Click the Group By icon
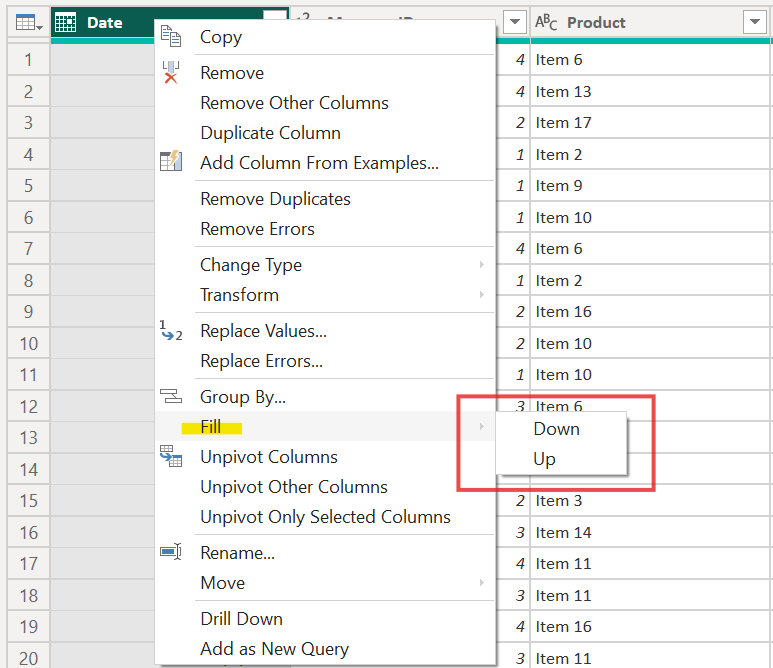 point(171,397)
